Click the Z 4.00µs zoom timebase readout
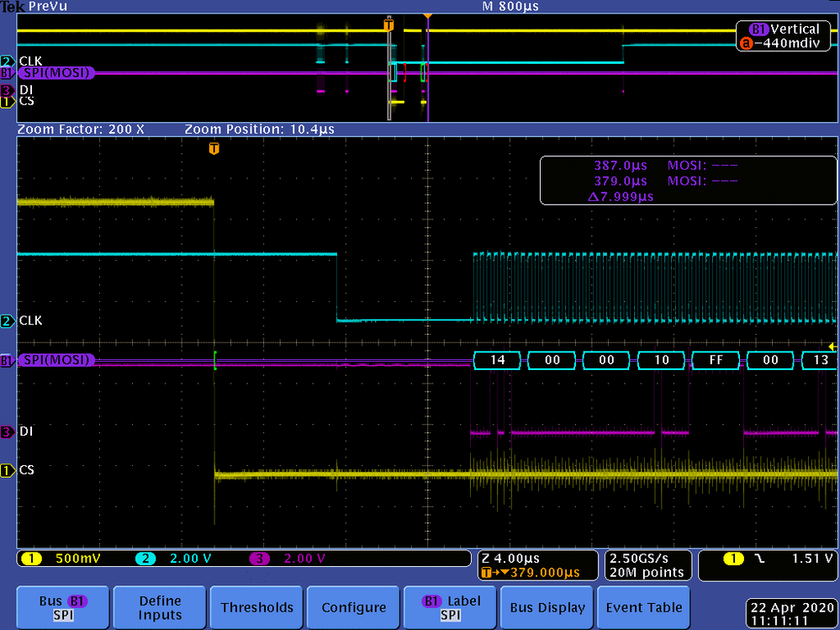840x630 pixels. tap(510, 559)
